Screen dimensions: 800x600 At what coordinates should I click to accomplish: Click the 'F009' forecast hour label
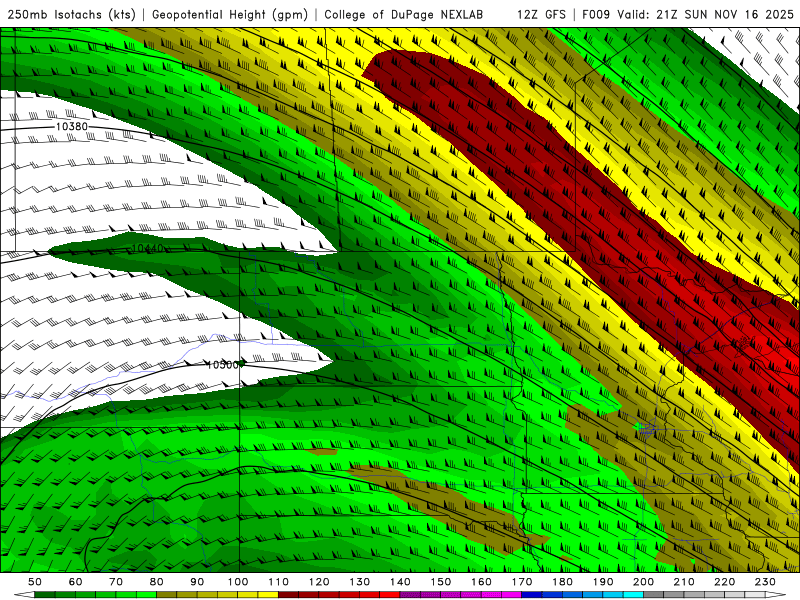tap(596, 15)
